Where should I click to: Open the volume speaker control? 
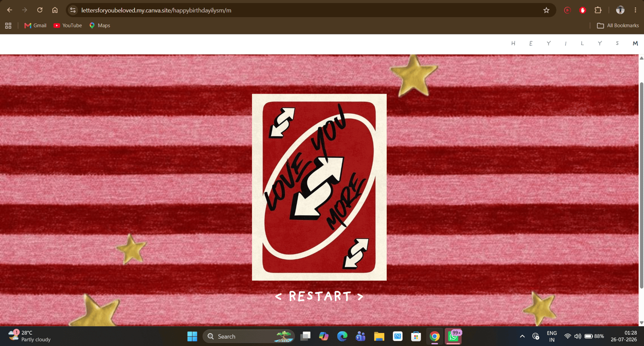click(x=577, y=336)
